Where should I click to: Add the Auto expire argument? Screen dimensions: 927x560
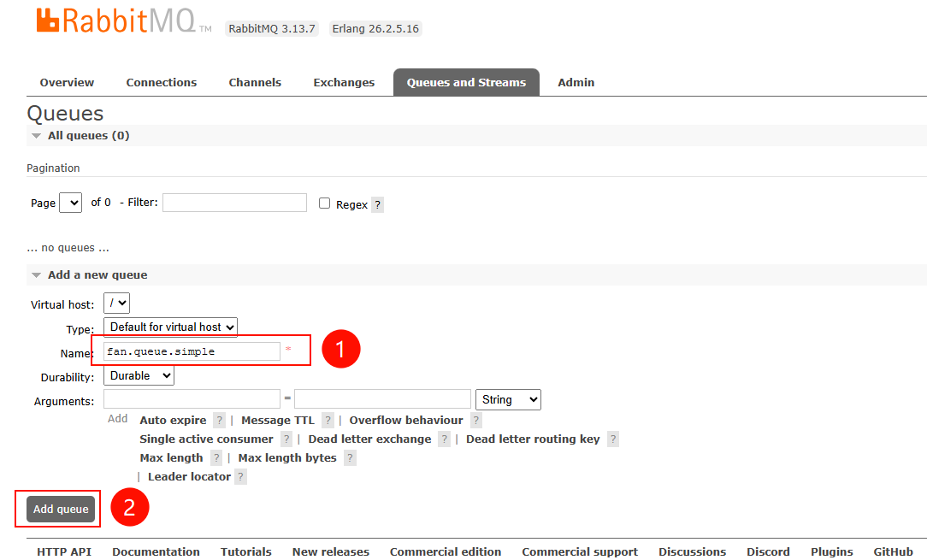(174, 421)
